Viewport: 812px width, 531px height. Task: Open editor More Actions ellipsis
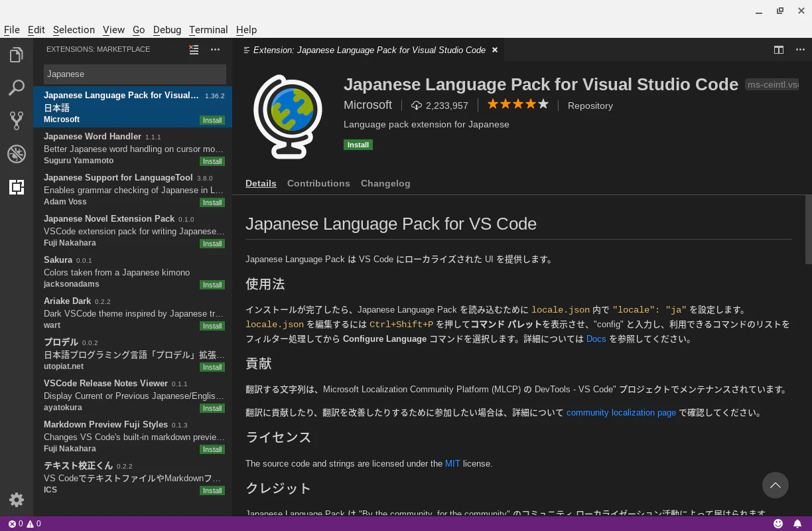(x=799, y=50)
